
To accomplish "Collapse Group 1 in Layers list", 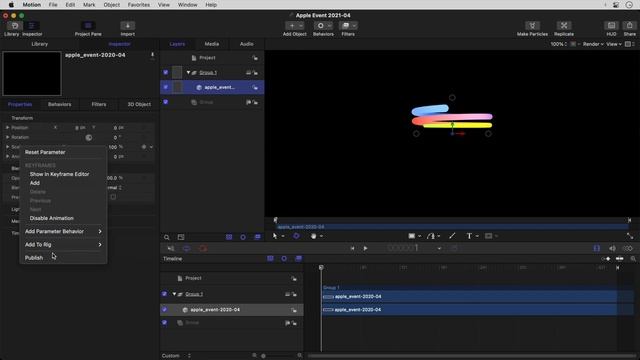I will point(188,73).
